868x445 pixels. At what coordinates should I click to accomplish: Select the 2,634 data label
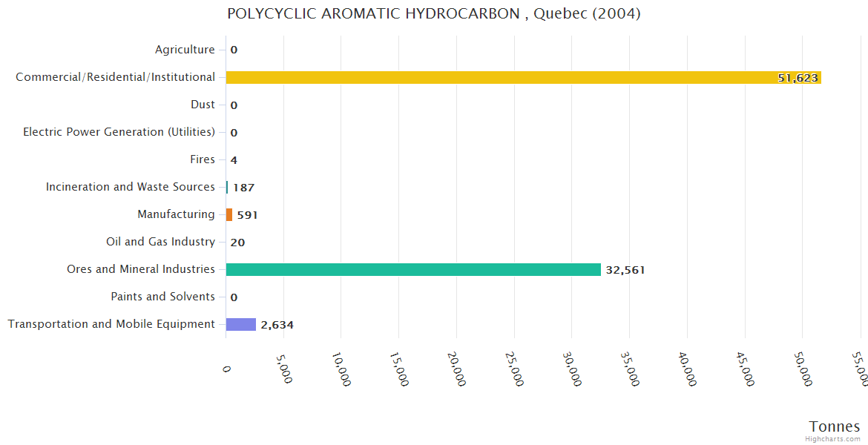[x=277, y=325]
